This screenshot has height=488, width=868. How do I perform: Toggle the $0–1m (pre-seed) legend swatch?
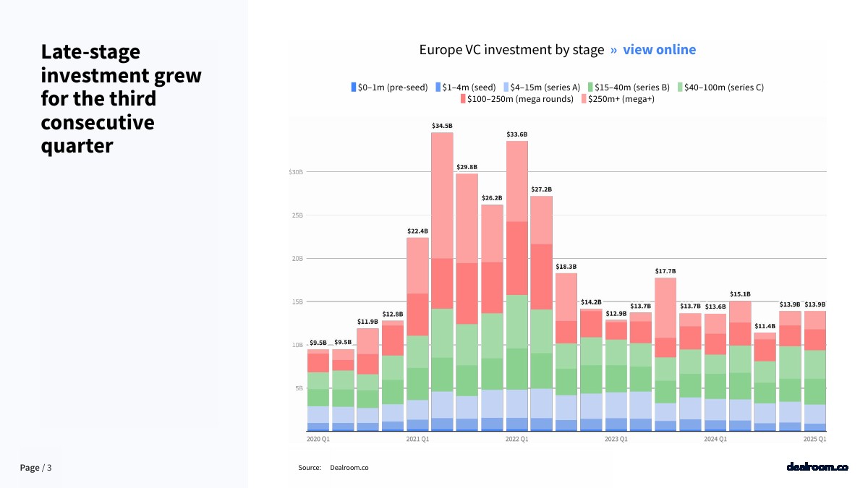[354, 87]
